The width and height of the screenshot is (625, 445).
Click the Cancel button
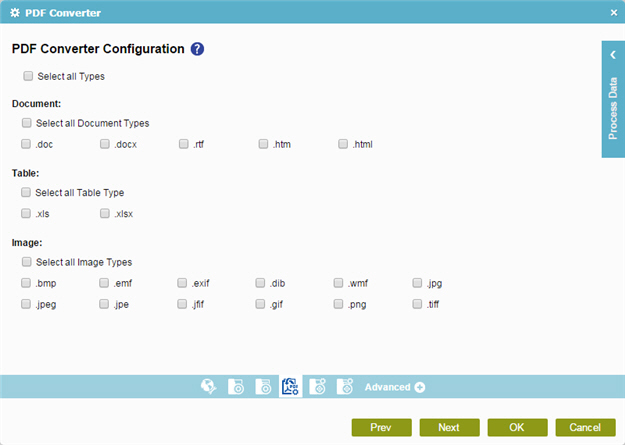585,427
